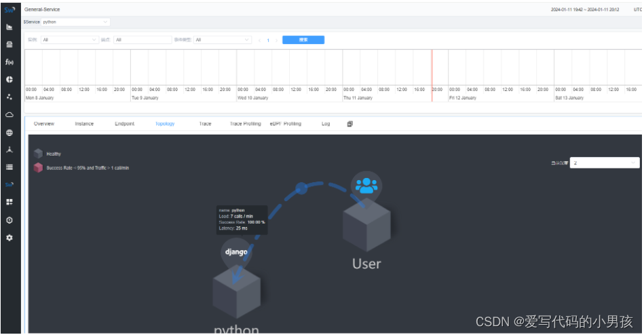Open the globe browser icon in the sidebar
This screenshot has width=644, height=335.
click(10, 133)
